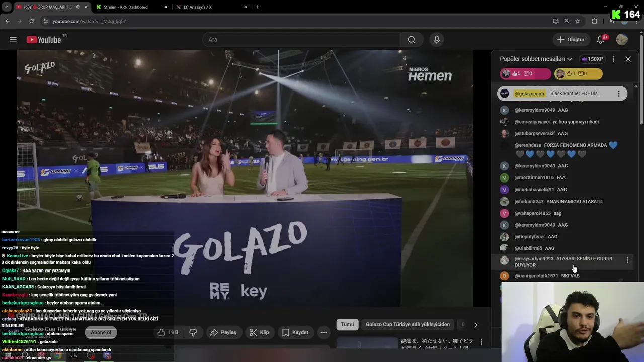Open more actions ellipsis below the video
The image size is (644, 362).
tap(324, 332)
